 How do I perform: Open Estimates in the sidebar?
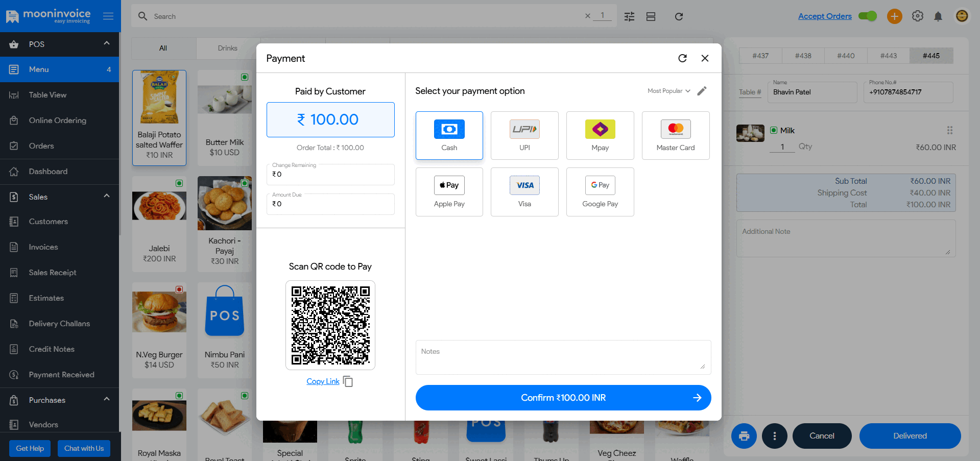coord(60,298)
